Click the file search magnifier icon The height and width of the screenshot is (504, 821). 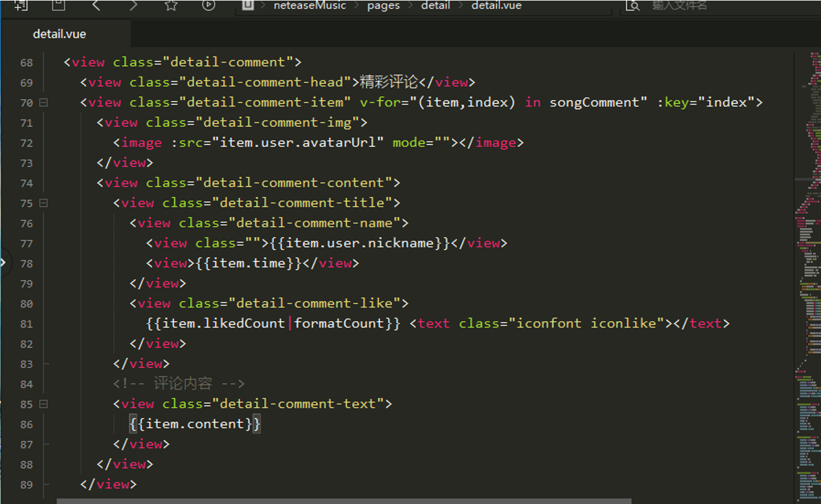[x=633, y=5]
